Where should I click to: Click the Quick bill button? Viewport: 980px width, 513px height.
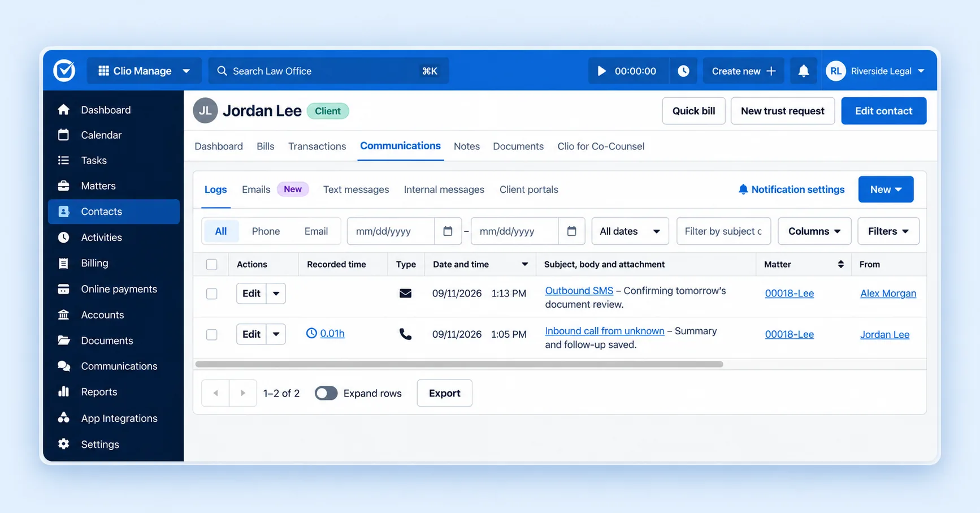click(694, 111)
